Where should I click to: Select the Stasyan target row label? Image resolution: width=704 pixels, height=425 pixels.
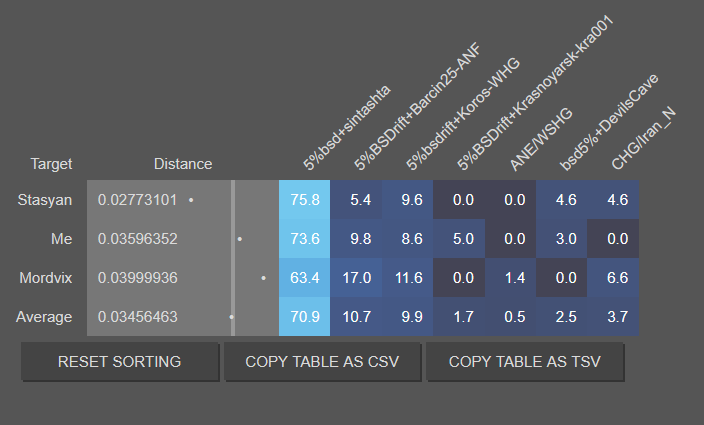(44, 200)
